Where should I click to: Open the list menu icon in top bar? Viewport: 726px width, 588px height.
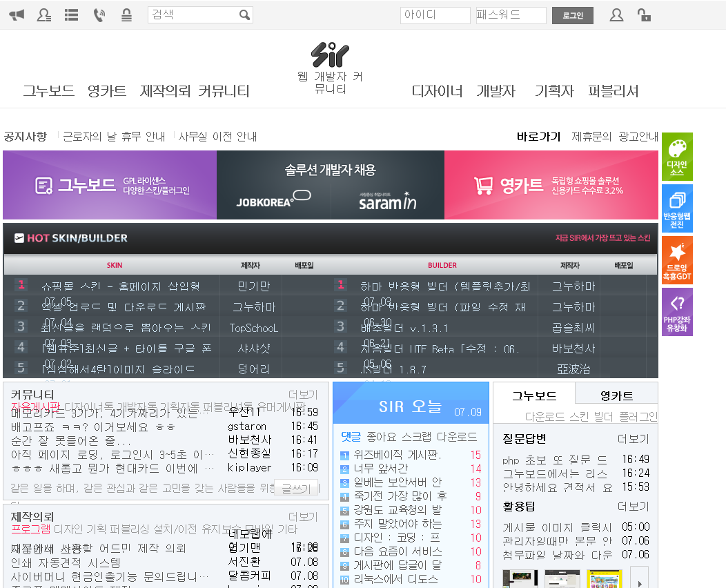point(71,15)
